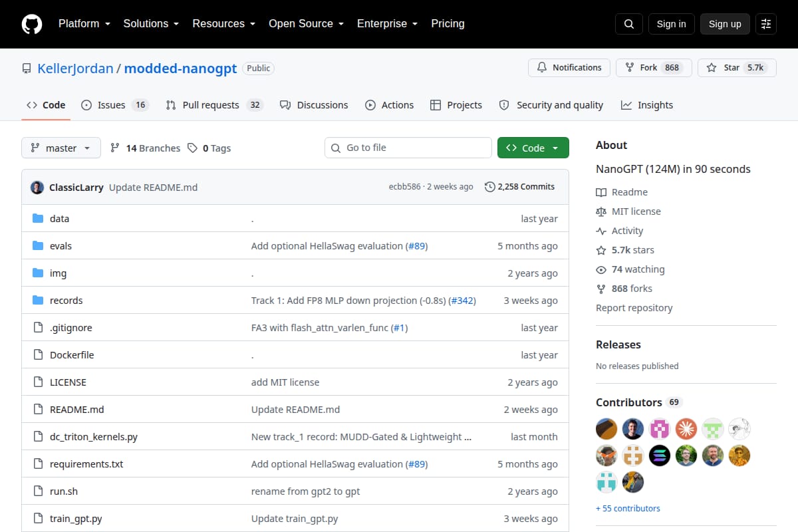Open the evals folder
This screenshot has width=798, height=532.
(61, 246)
